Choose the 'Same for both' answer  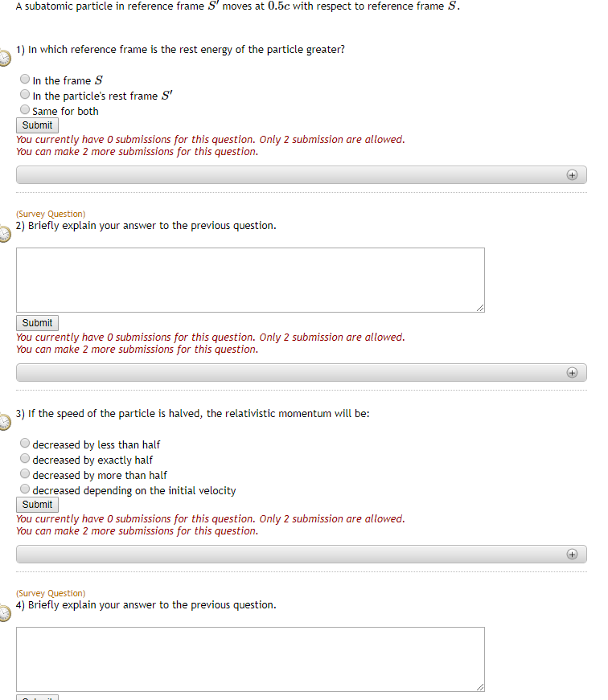25,109
